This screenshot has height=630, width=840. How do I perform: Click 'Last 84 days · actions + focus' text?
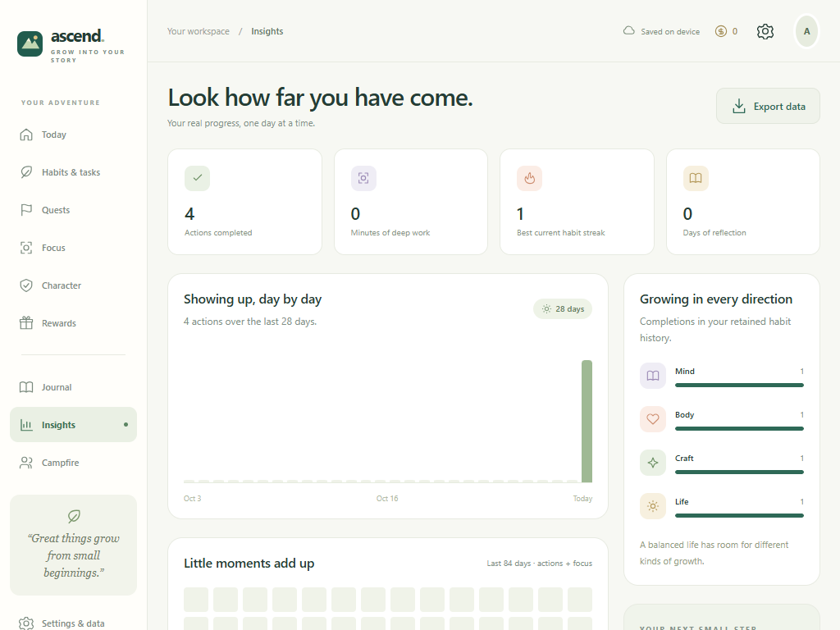[540, 563]
